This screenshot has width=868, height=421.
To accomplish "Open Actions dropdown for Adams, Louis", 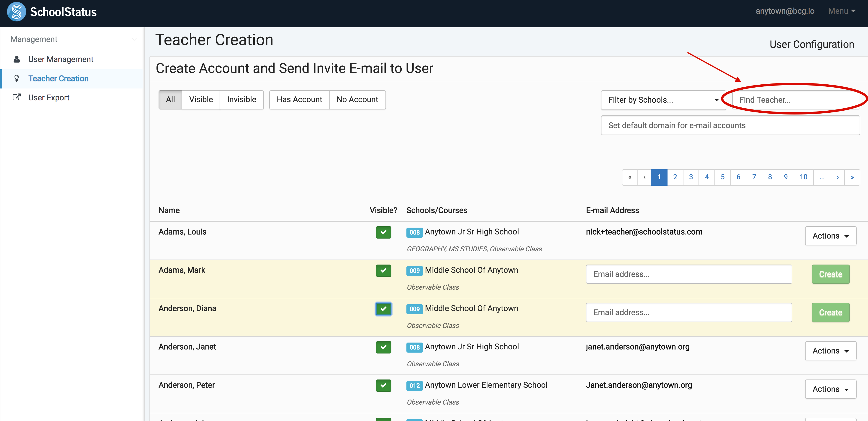I will [x=831, y=236].
